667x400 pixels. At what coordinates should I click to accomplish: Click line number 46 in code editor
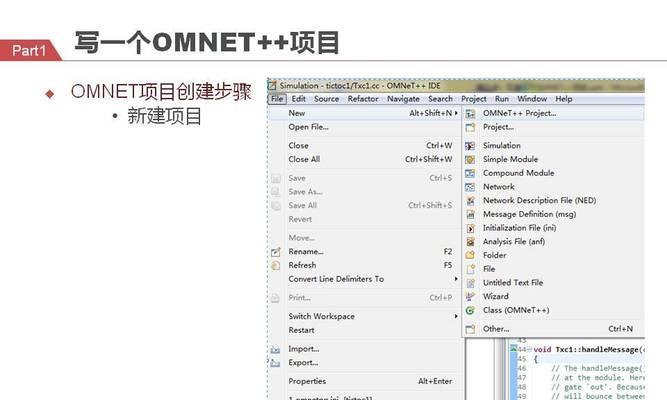(522, 369)
